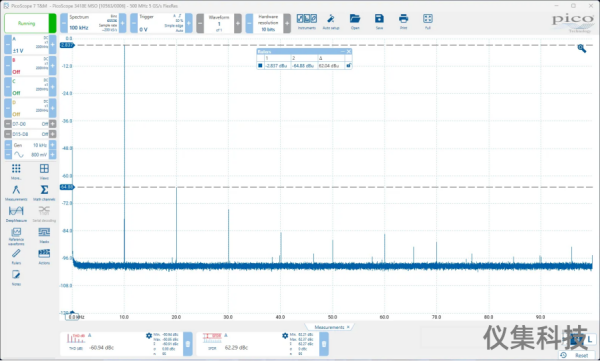
Task: Minimize the Rulers floating panel
Action: pos(342,51)
